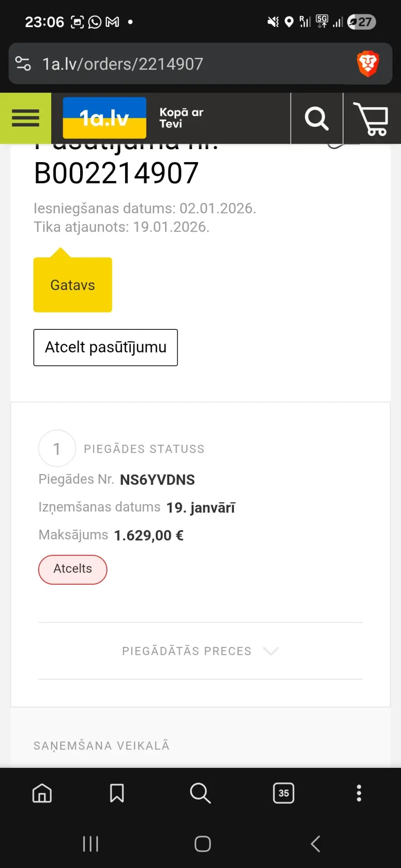
Task: Tap the 1a.lv logo
Action: click(105, 118)
